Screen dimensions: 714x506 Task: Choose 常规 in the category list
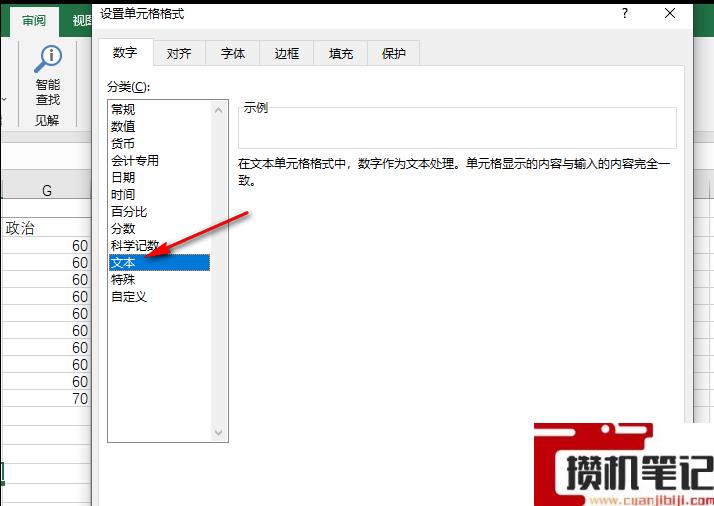coord(160,109)
